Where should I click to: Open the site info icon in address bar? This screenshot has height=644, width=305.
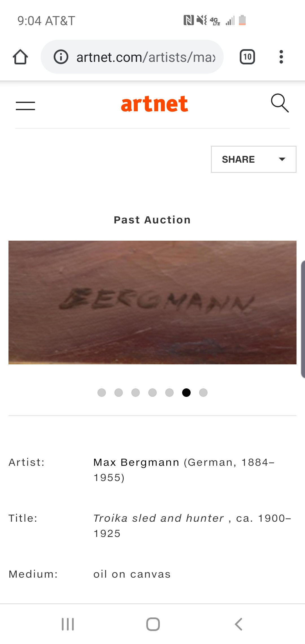tap(61, 57)
